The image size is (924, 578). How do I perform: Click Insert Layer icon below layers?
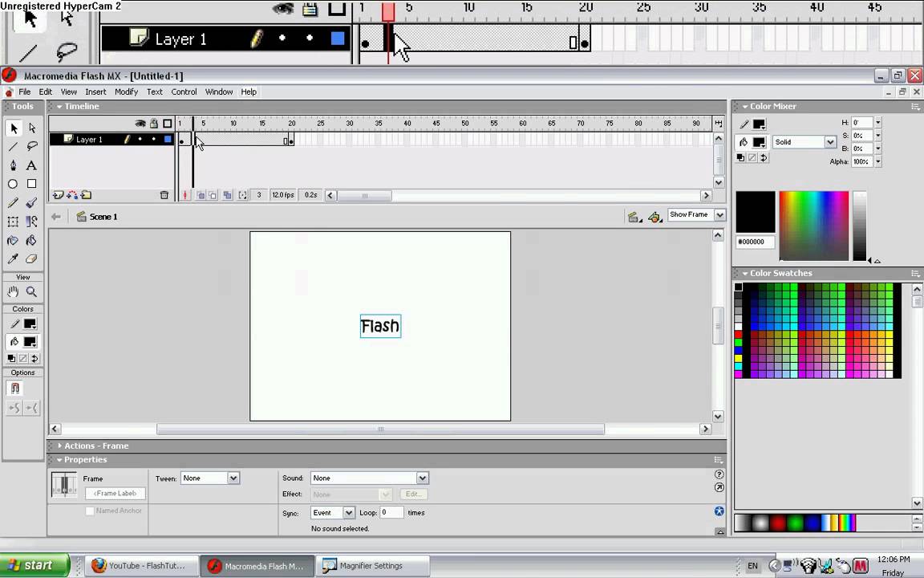click(x=59, y=195)
